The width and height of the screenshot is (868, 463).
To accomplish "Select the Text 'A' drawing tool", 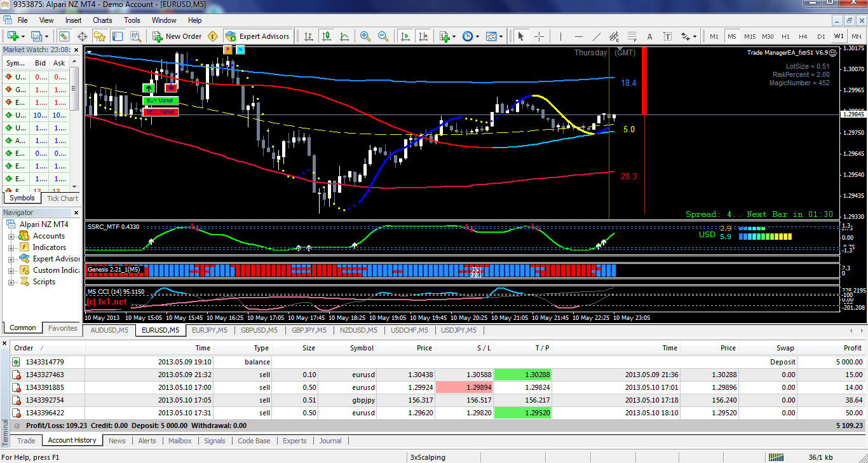I will pyautogui.click(x=649, y=36).
